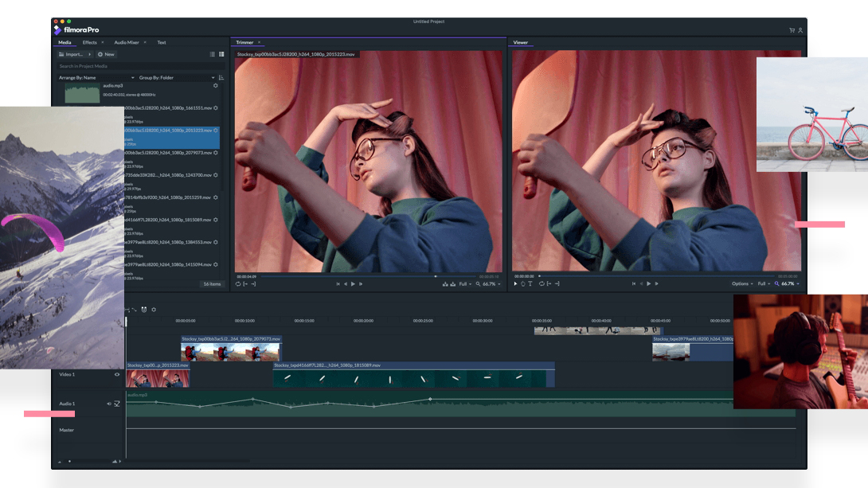Step back one frame in Trimmer

346,284
